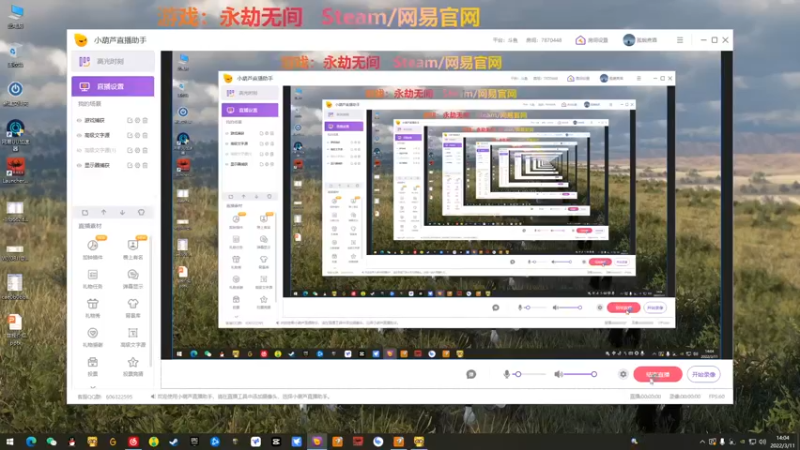Click the user avatar in title bar

point(629,40)
